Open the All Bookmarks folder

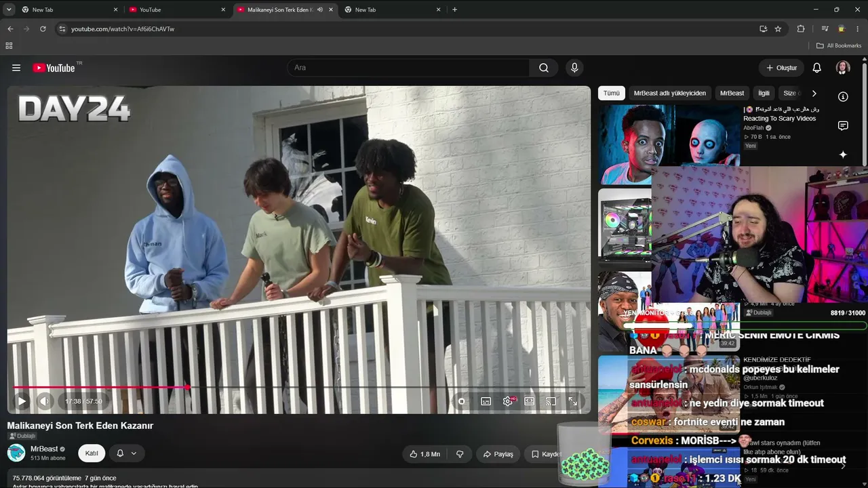839,45
